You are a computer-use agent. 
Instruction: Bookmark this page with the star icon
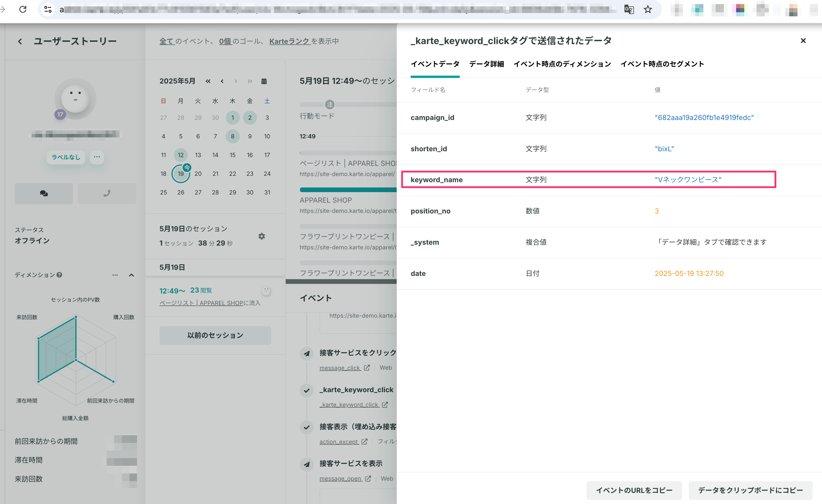pos(648,9)
